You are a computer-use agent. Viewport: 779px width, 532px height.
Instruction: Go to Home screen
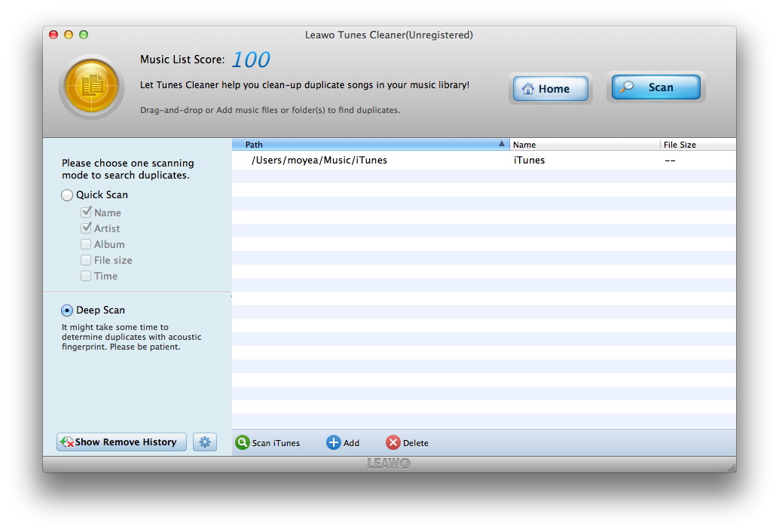point(550,89)
